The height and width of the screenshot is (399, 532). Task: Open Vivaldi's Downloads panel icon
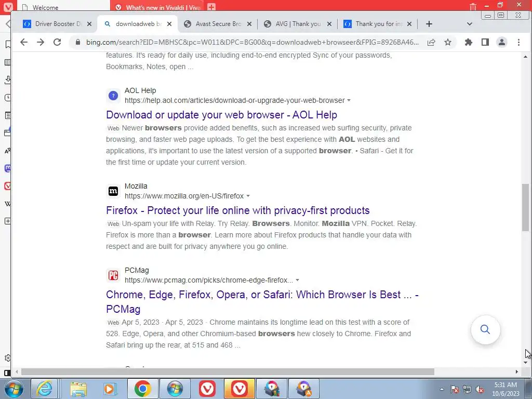click(x=7, y=79)
